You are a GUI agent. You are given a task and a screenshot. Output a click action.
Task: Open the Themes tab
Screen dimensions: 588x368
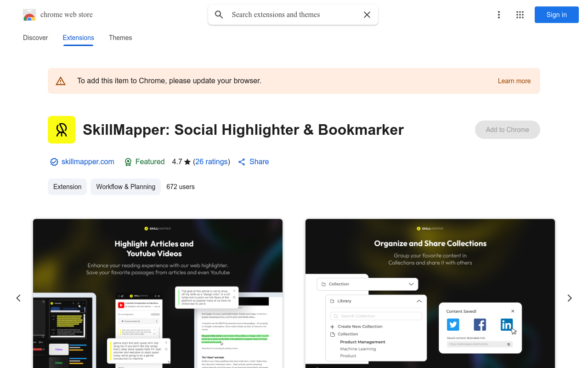(x=120, y=38)
